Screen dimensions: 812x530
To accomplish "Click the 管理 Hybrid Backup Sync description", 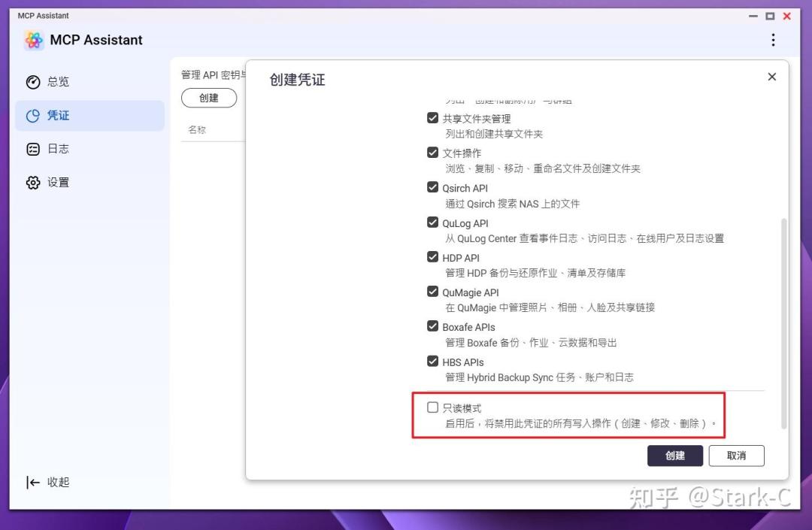I will click(x=539, y=377).
